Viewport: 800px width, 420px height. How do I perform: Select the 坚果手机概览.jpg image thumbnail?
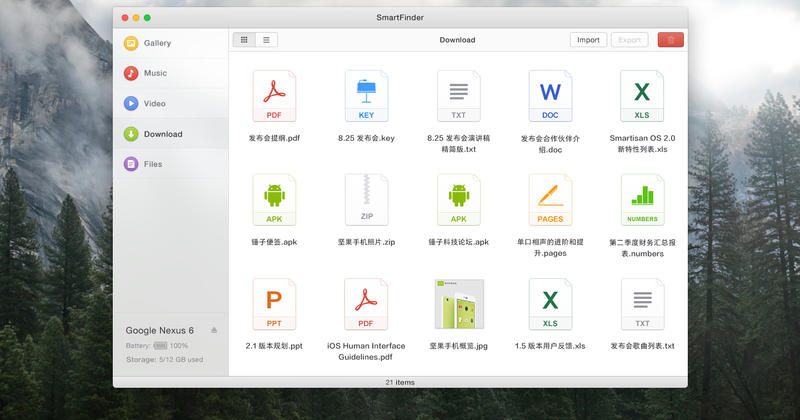pos(458,304)
